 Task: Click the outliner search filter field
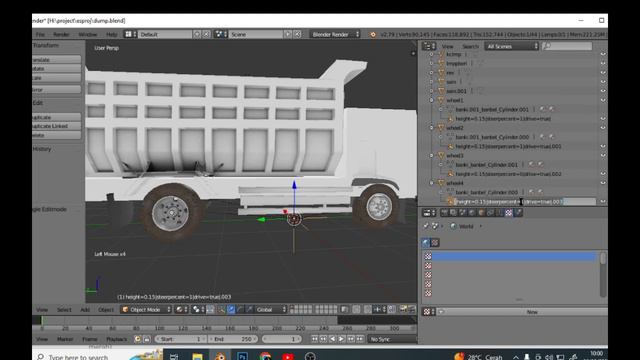pos(567,46)
